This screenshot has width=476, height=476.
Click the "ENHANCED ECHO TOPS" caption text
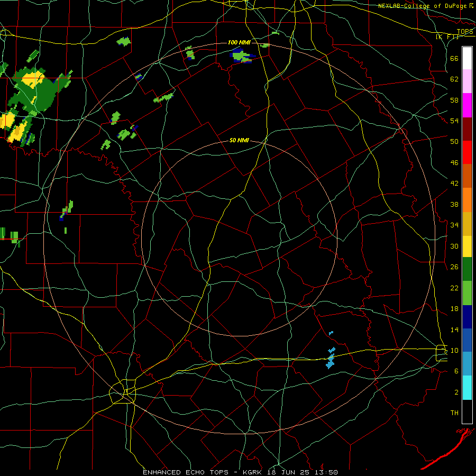point(186,472)
